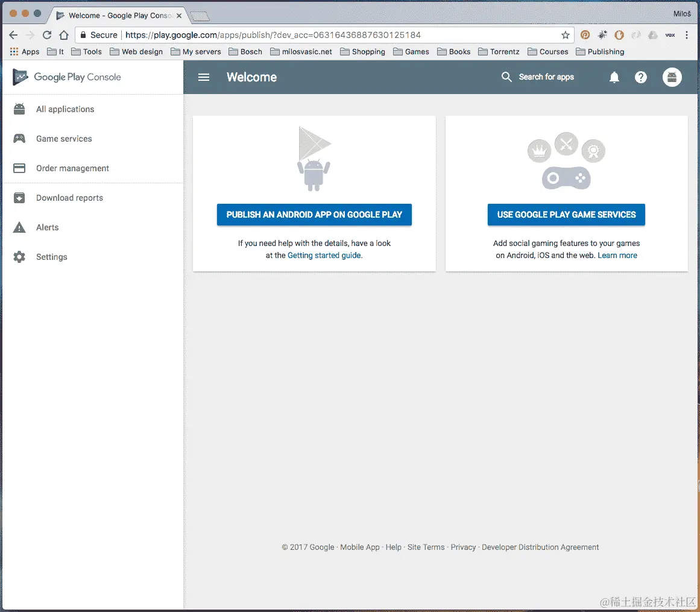
Task: Click the All applications Android icon
Action: [x=19, y=109]
